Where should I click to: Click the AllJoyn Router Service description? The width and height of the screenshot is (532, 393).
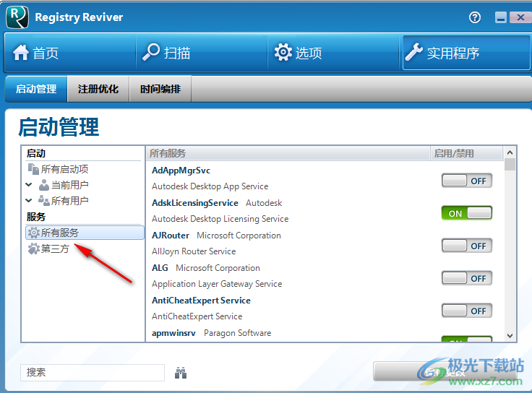(194, 251)
